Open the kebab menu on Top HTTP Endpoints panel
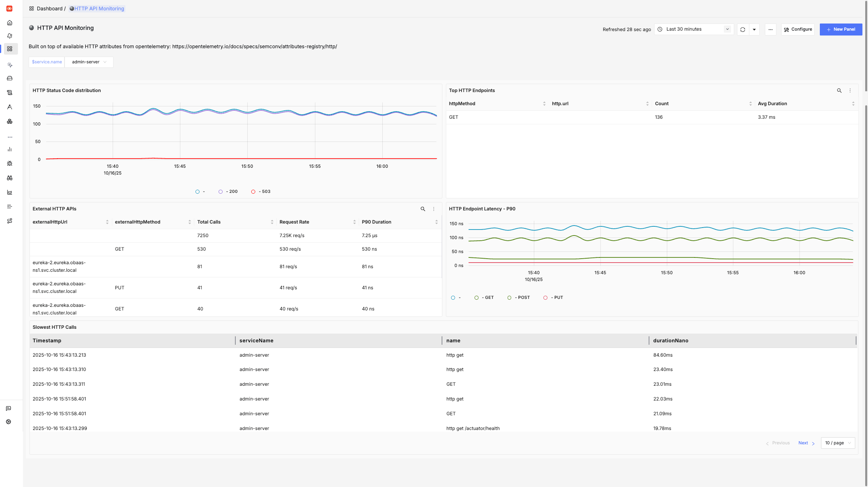868x487 pixels. pyautogui.click(x=850, y=90)
